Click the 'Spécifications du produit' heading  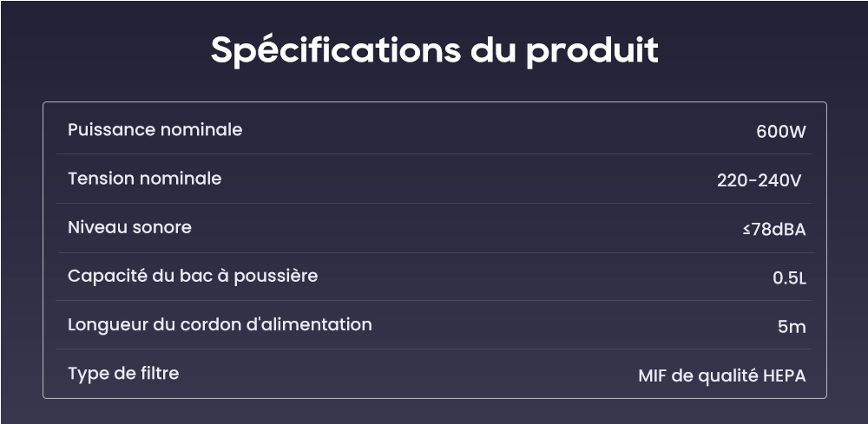pos(435,51)
